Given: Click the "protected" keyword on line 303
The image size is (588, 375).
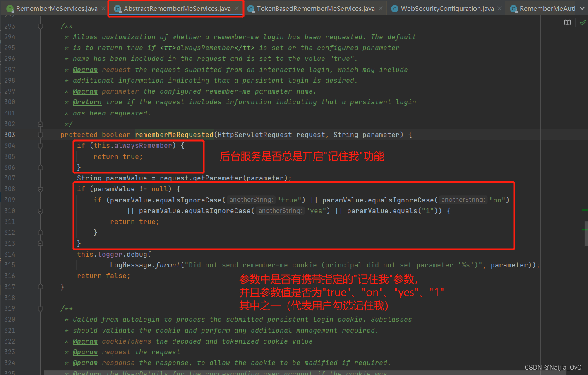Looking at the screenshot, I should (x=79, y=135).
